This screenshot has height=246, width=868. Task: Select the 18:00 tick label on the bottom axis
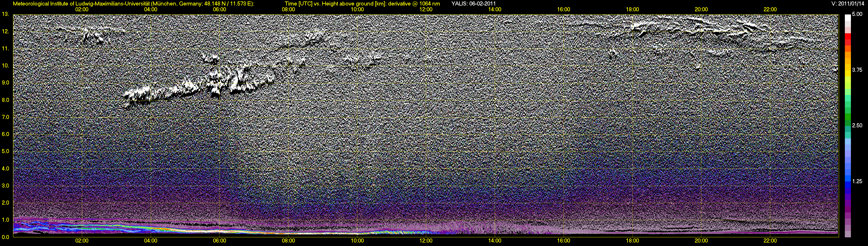632,241
